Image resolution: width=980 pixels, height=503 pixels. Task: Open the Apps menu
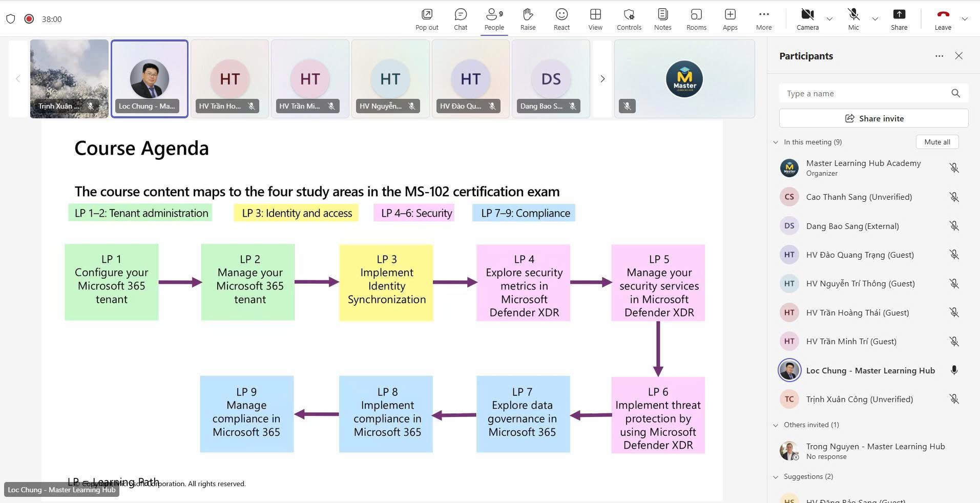pyautogui.click(x=730, y=19)
